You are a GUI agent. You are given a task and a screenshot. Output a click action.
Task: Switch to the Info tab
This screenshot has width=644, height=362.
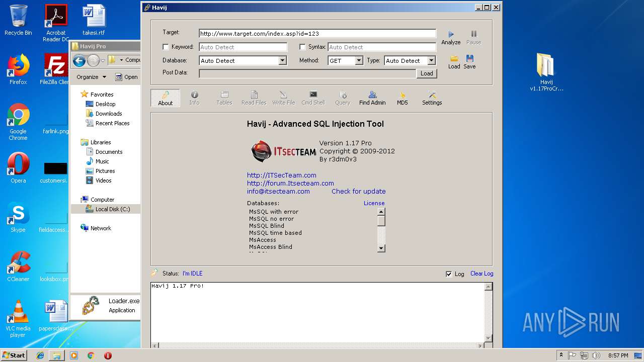194,98
